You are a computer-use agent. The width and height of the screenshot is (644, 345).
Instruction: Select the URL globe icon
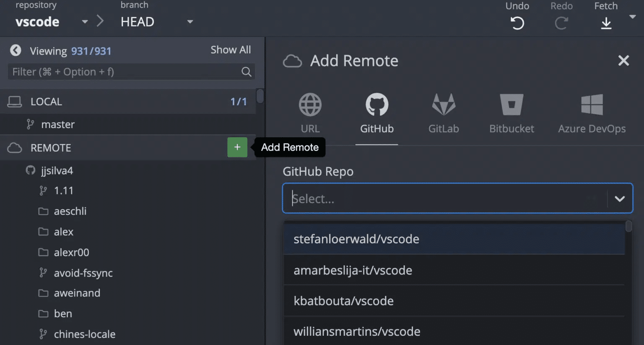click(x=310, y=105)
